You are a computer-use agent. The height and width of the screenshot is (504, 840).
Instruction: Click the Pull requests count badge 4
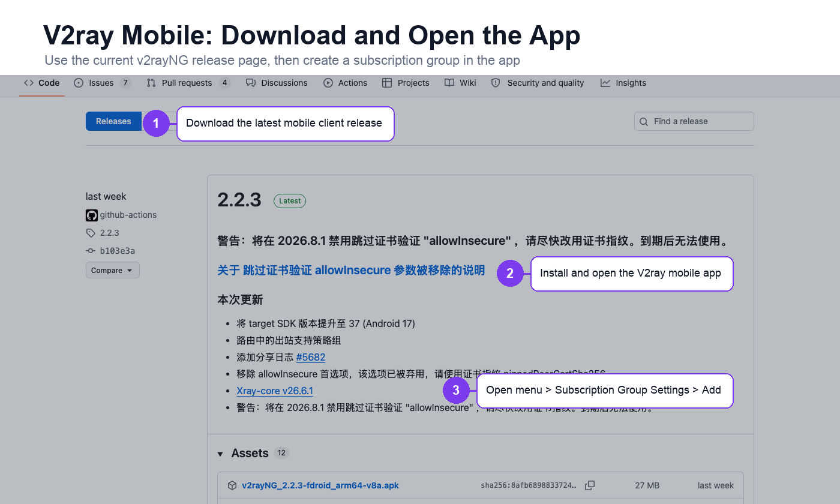(x=225, y=83)
